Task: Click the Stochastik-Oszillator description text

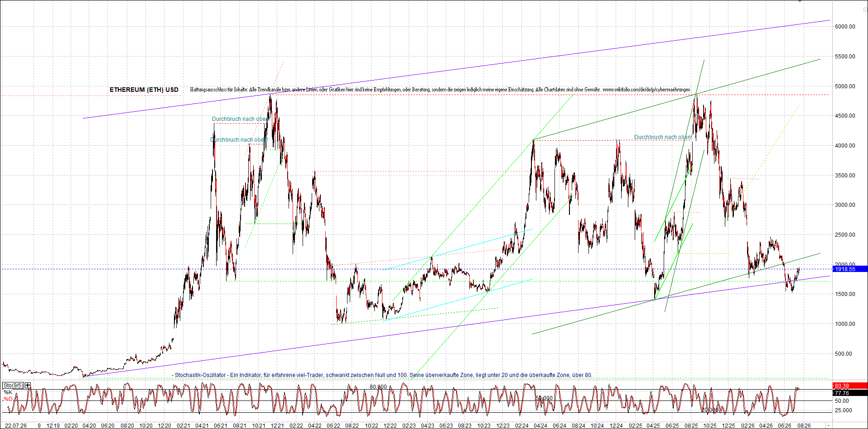Action: pyautogui.click(x=382, y=375)
